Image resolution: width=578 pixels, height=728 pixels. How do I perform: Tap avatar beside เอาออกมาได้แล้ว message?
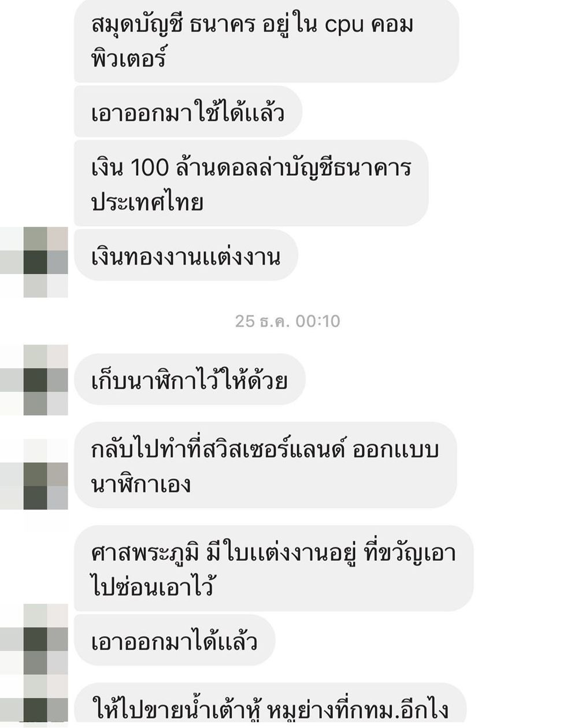[34, 640]
